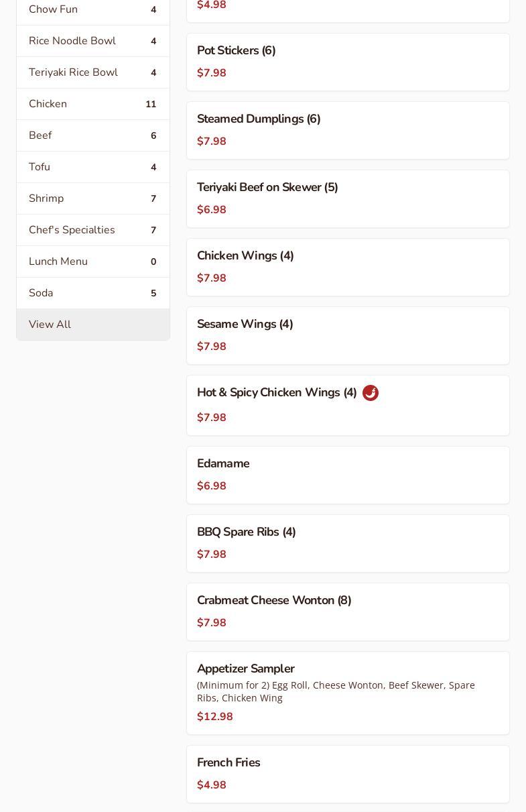The width and height of the screenshot is (526, 812).
Task: Open the Soda category
Action: [x=92, y=293]
